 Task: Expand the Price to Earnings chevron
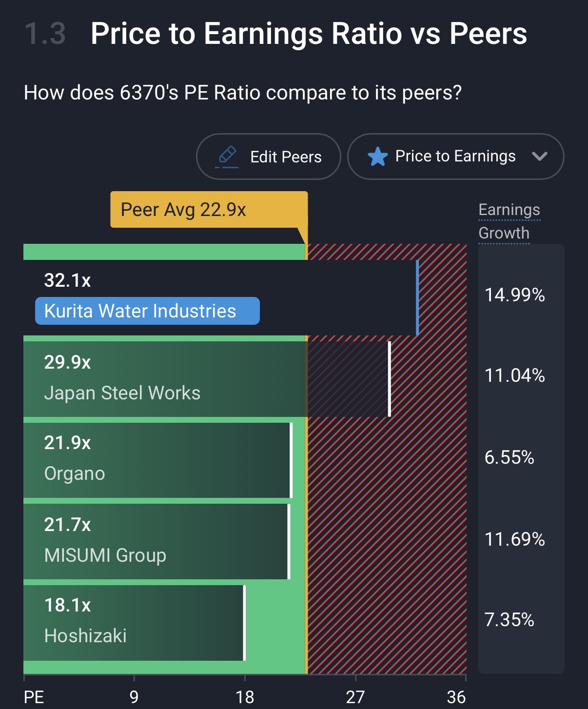pyautogui.click(x=539, y=157)
